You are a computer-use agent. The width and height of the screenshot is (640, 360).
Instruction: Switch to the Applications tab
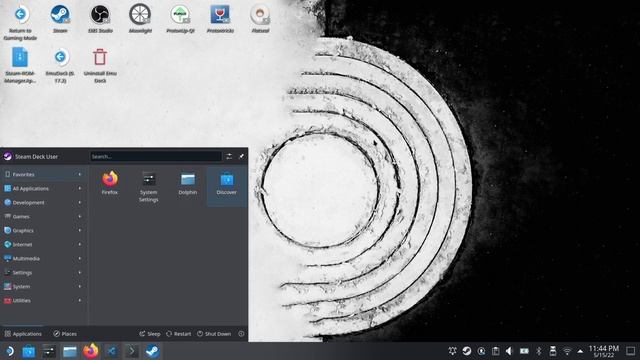point(23,334)
